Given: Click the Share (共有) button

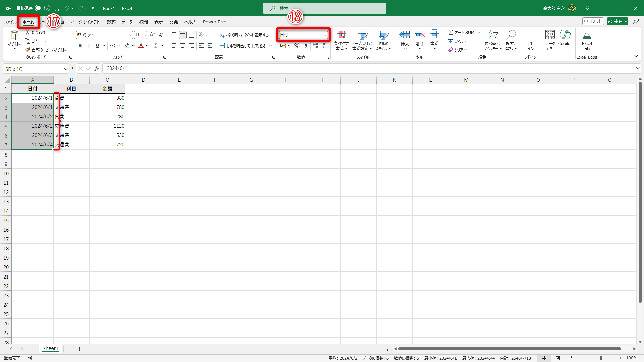Looking at the screenshot, I should point(615,21).
